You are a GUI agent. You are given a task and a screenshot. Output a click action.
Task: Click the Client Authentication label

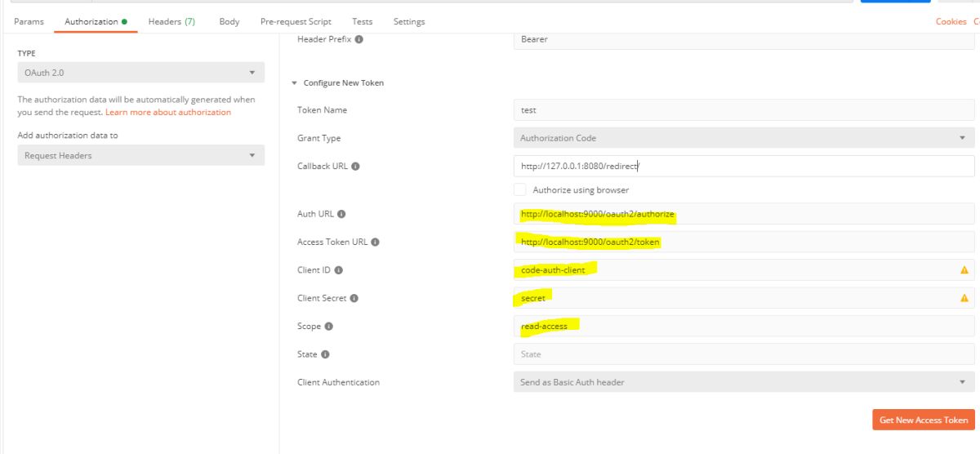(338, 382)
